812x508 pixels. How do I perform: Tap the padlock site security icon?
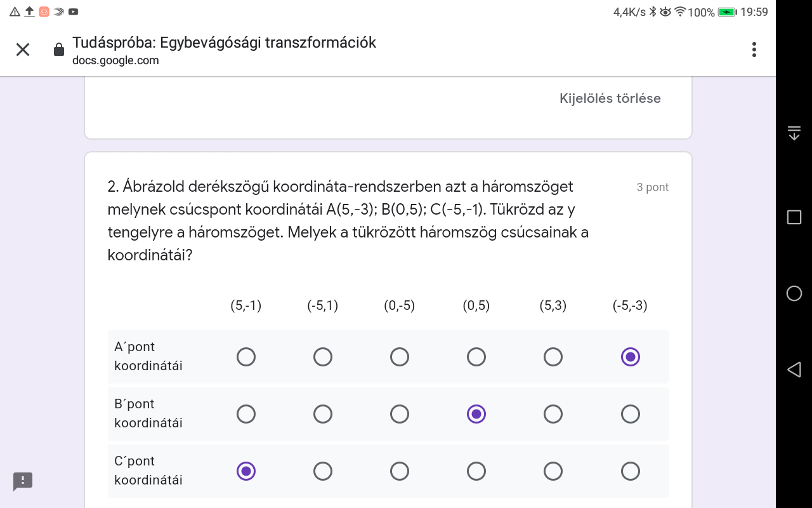[59, 50]
